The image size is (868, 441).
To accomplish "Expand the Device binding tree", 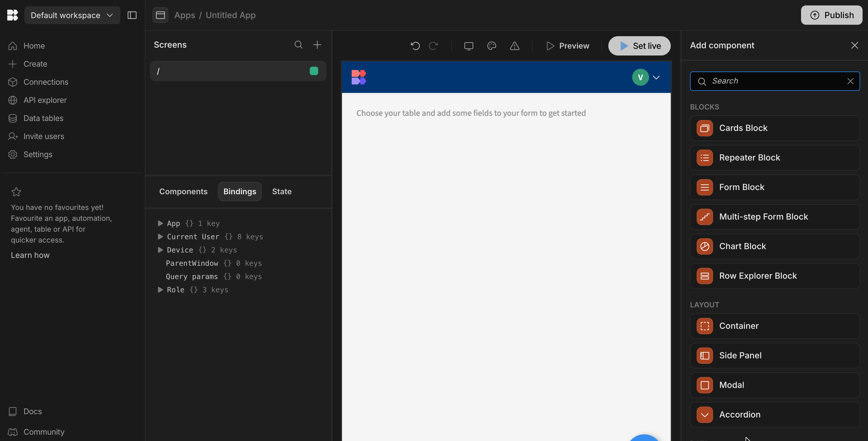I will [160, 250].
